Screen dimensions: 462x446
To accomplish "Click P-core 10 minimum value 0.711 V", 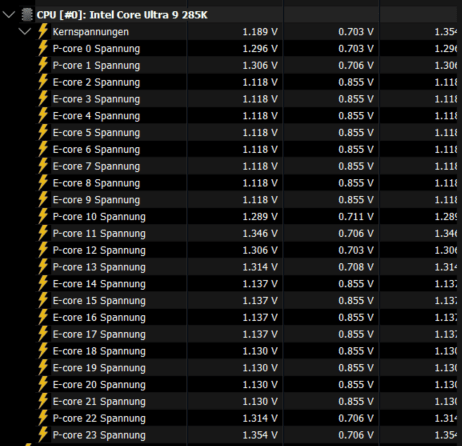I will (x=356, y=217).
